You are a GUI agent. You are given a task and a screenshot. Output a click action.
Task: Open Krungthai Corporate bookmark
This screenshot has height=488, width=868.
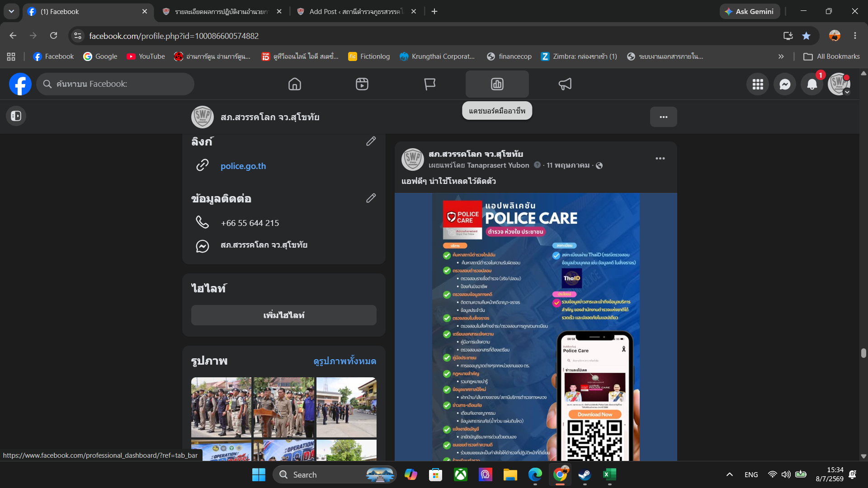click(x=437, y=56)
